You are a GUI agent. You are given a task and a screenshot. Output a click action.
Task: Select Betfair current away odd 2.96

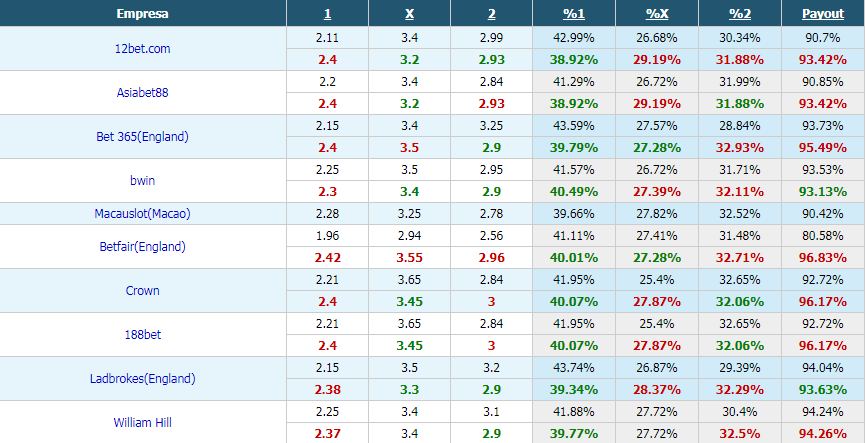click(x=492, y=257)
